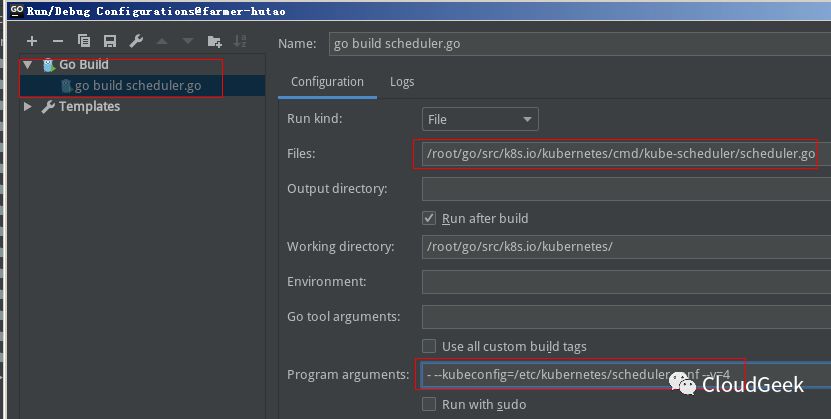831x419 pixels.
Task: Expand the Templates tree node
Action: tap(28, 106)
